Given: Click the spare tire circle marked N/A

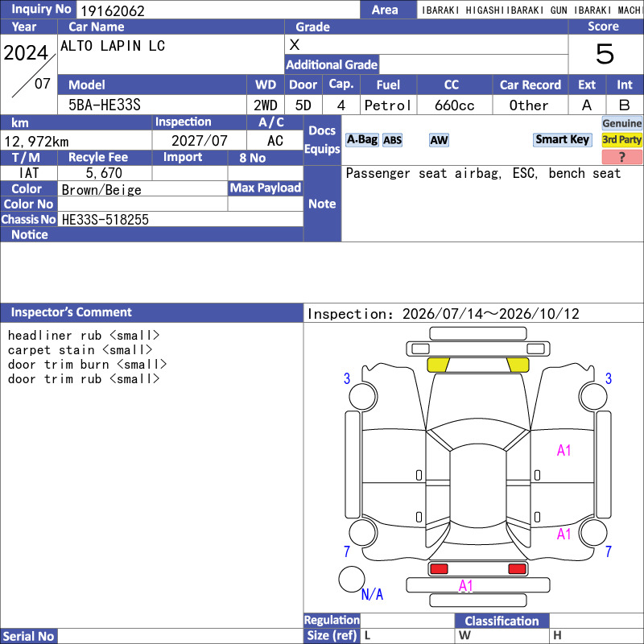Looking at the screenshot, I should 352,579.
